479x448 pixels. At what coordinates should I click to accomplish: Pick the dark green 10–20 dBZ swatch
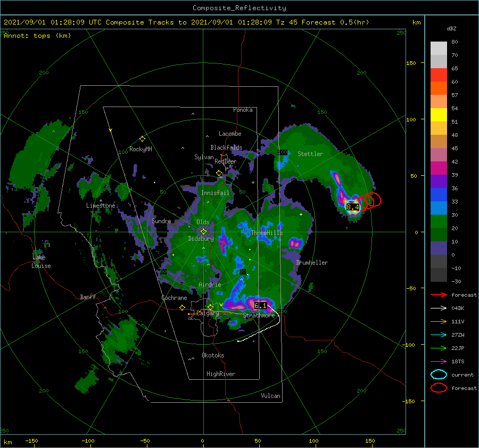[x=439, y=234]
